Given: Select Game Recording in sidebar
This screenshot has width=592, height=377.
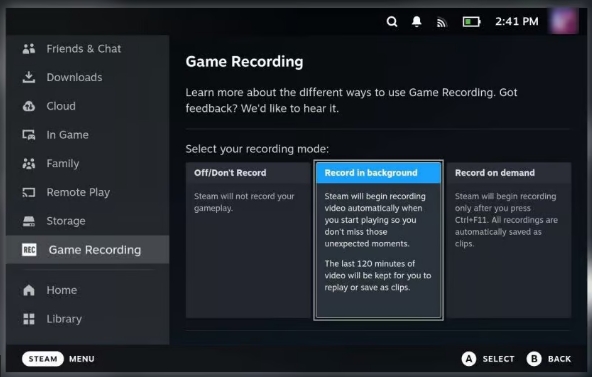Looking at the screenshot, I should (88, 249).
